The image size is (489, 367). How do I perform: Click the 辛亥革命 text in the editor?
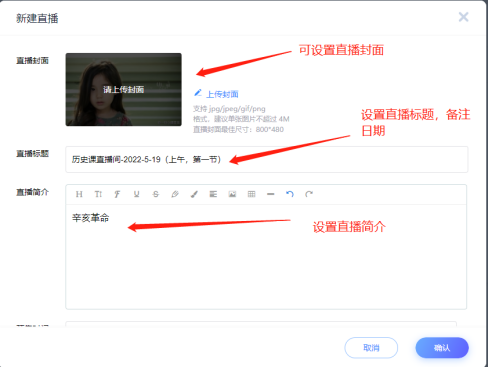91,218
